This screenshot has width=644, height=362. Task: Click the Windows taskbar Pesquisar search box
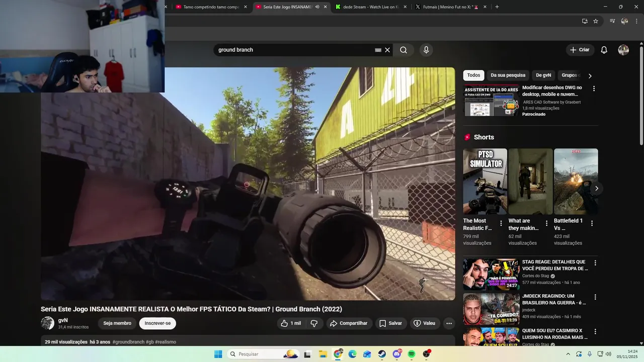263,354
